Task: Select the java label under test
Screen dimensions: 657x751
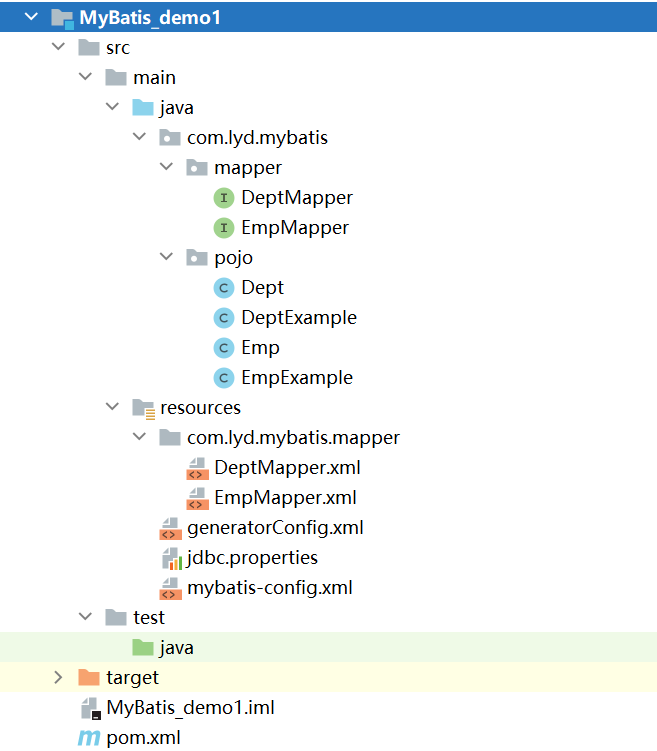Action: (x=176, y=648)
